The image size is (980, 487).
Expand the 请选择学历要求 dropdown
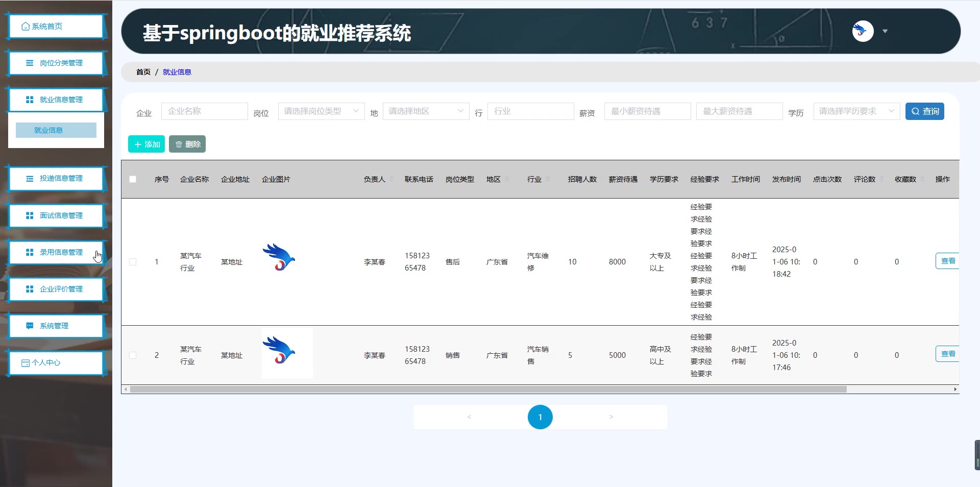(856, 111)
